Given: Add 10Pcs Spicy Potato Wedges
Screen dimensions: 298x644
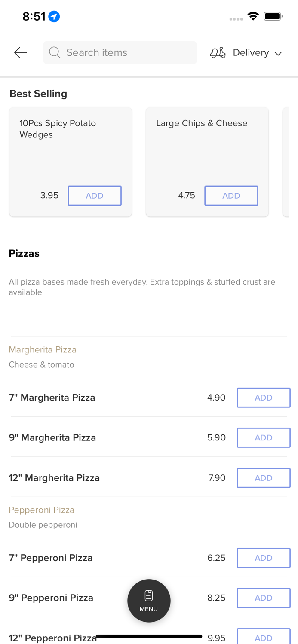Looking at the screenshot, I should coord(95,196).
